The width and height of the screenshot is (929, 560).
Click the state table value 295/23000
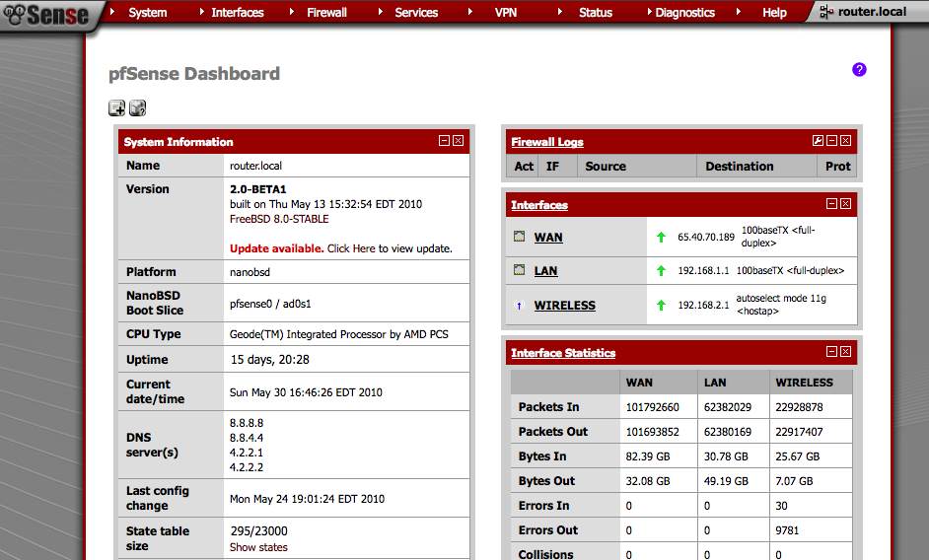(259, 531)
